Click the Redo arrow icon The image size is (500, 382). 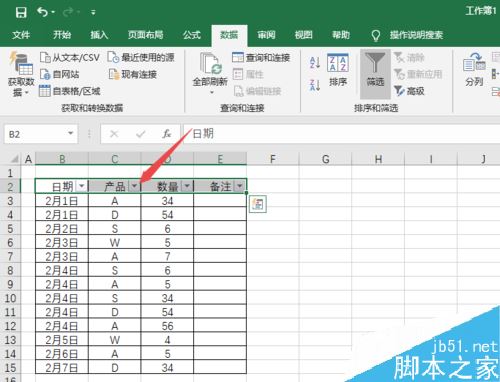[68, 12]
